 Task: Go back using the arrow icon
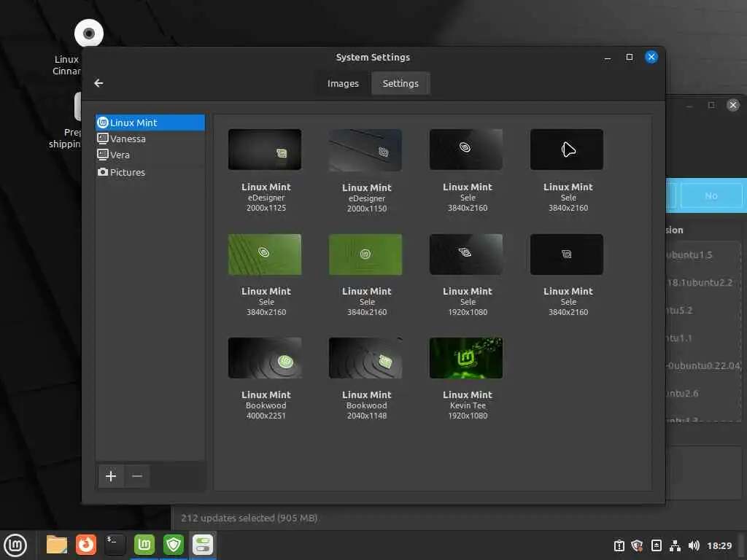tap(98, 83)
